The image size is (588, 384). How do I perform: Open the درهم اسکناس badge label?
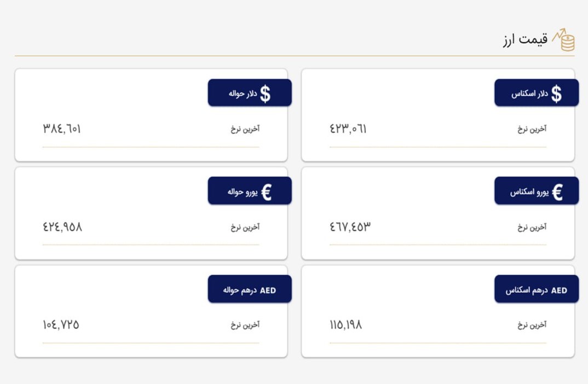pyautogui.click(x=527, y=290)
